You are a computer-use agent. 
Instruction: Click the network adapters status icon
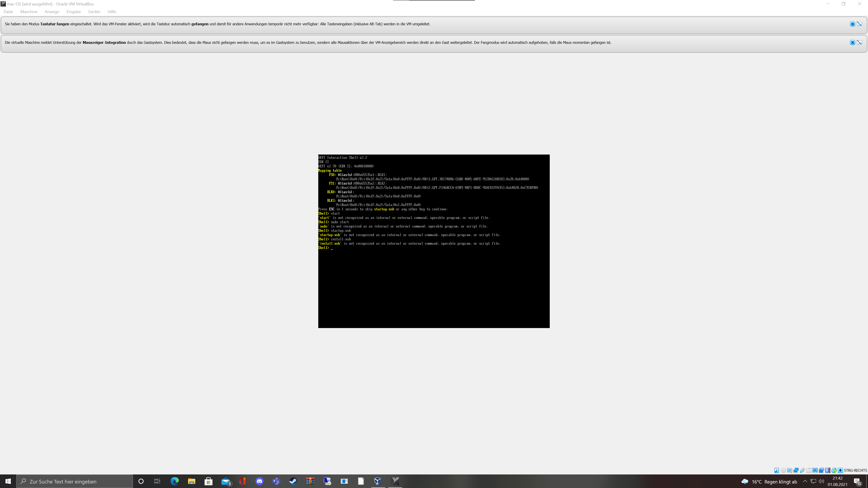[x=796, y=470]
